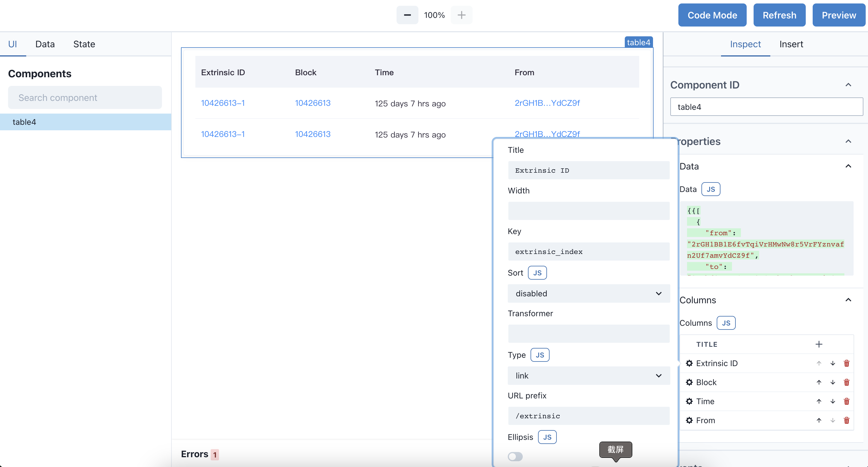This screenshot has height=467, width=868.
Task: Switch to the State tab
Action: pos(84,44)
